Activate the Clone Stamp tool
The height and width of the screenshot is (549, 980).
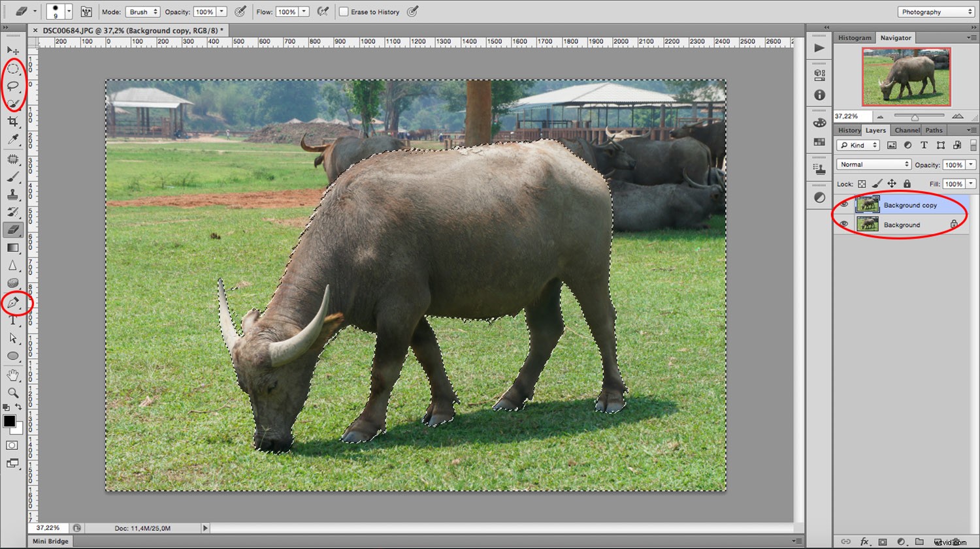coord(13,195)
